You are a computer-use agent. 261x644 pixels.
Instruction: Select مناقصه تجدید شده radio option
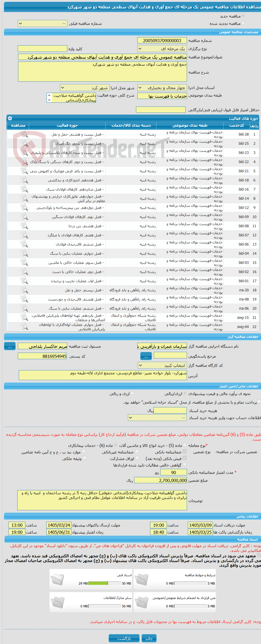pos(243,23)
